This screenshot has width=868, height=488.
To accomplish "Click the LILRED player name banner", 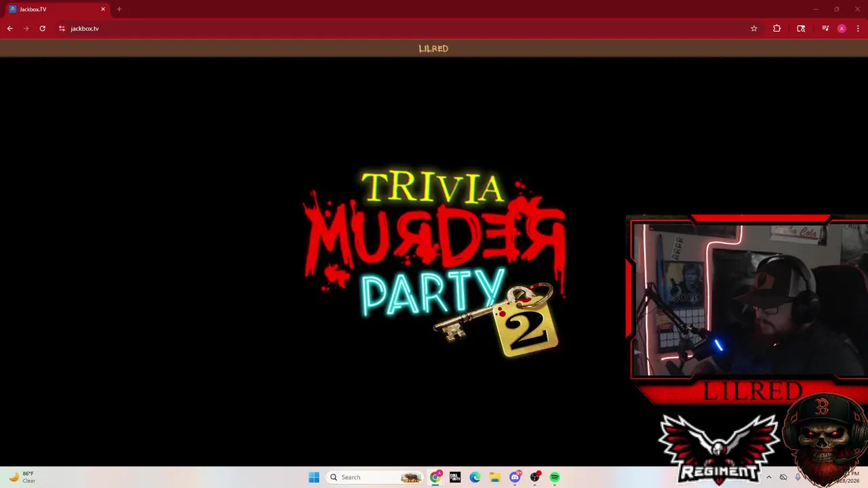I will 433,49.
